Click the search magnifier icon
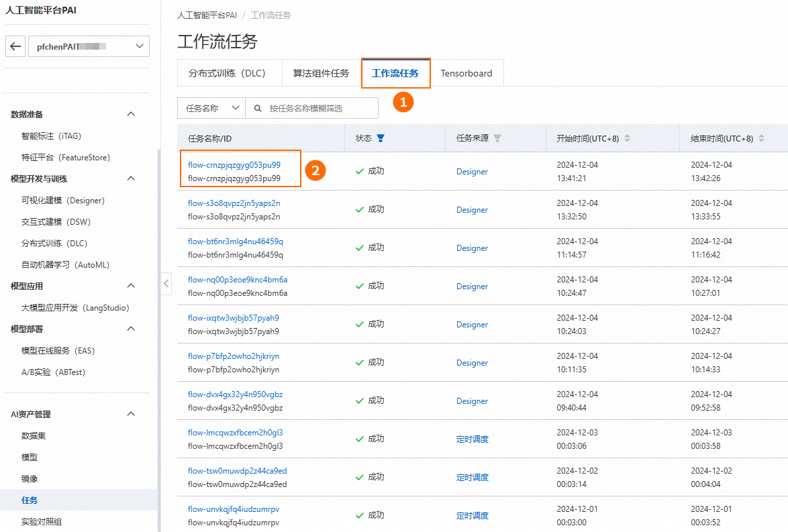This screenshot has height=532, width=788. click(x=258, y=108)
